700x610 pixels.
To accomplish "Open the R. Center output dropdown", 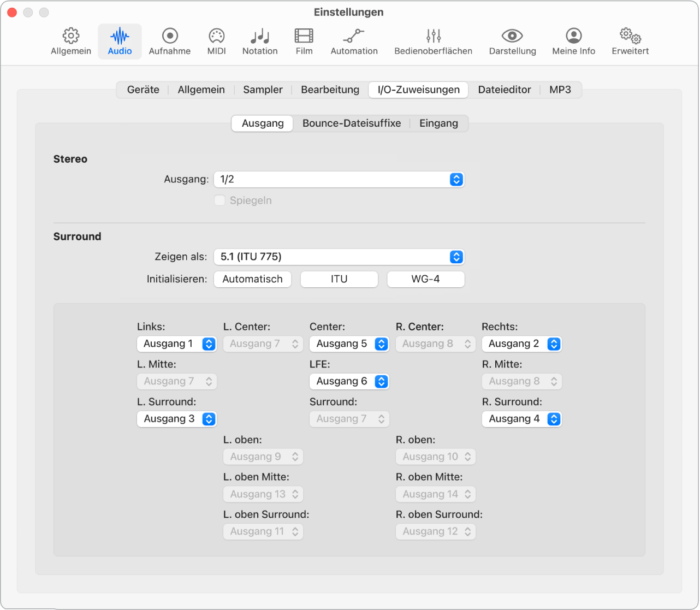I will point(436,344).
